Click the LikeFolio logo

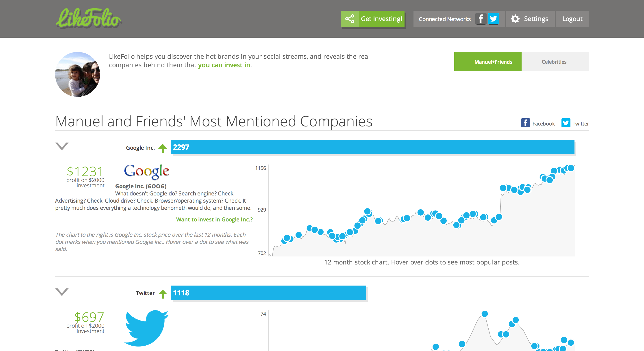[89, 18]
